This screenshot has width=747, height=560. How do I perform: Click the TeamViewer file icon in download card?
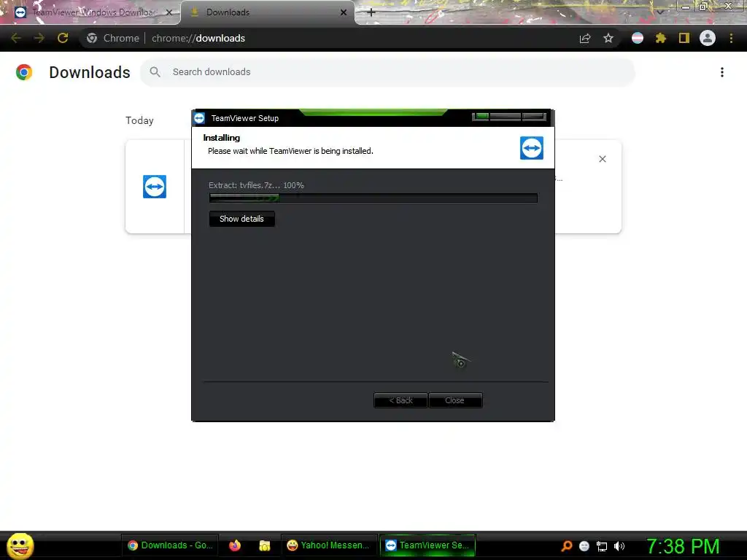point(155,187)
